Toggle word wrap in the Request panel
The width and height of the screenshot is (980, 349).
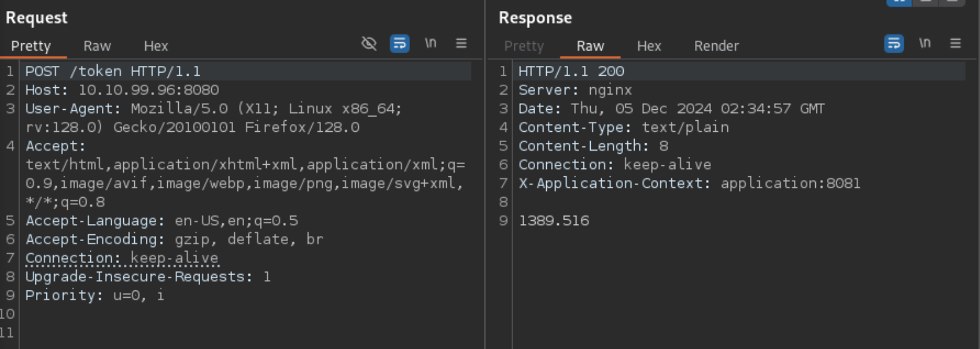click(400, 43)
